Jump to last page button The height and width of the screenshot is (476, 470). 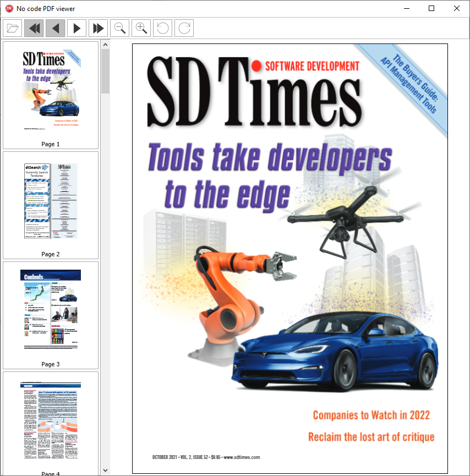coord(99,28)
